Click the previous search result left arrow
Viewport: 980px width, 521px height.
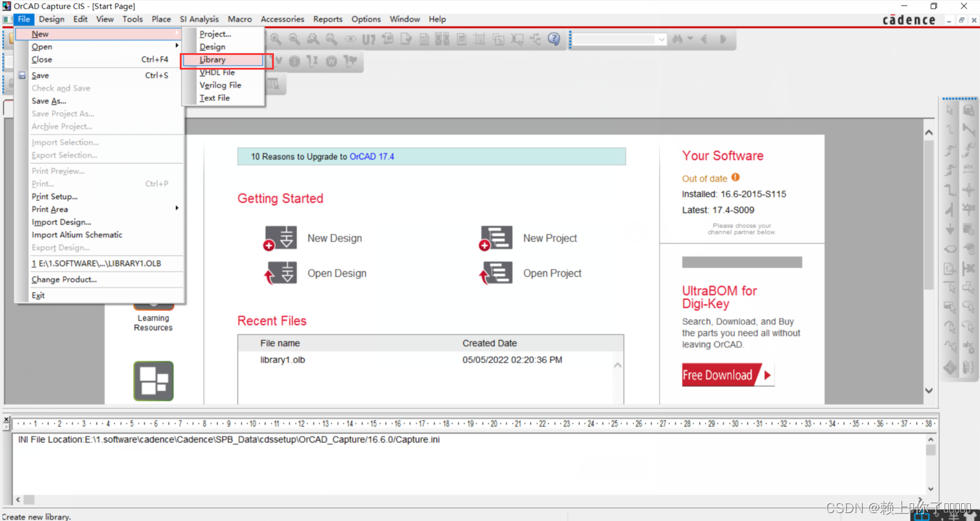(704, 39)
